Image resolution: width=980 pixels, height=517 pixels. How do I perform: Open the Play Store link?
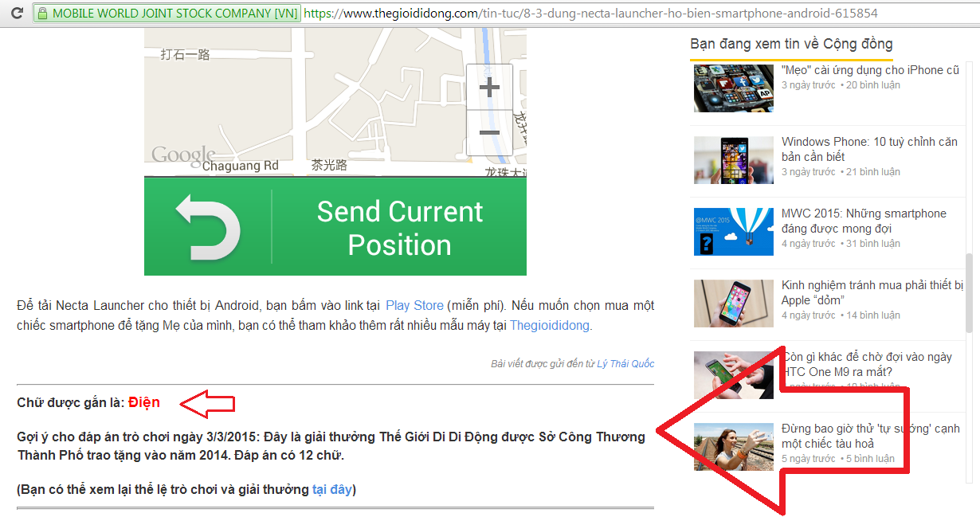414,305
